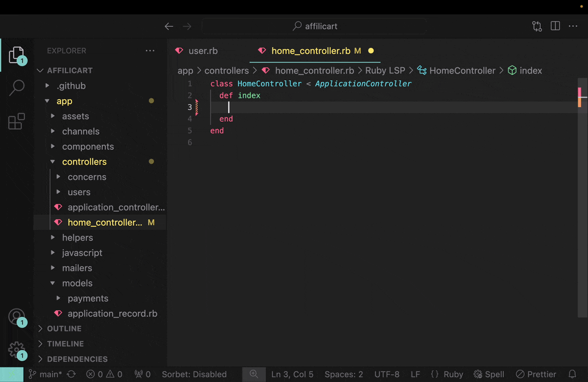The width and height of the screenshot is (588, 382).
Task: Click controllers in the breadcrumb bar
Action: coord(227,70)
